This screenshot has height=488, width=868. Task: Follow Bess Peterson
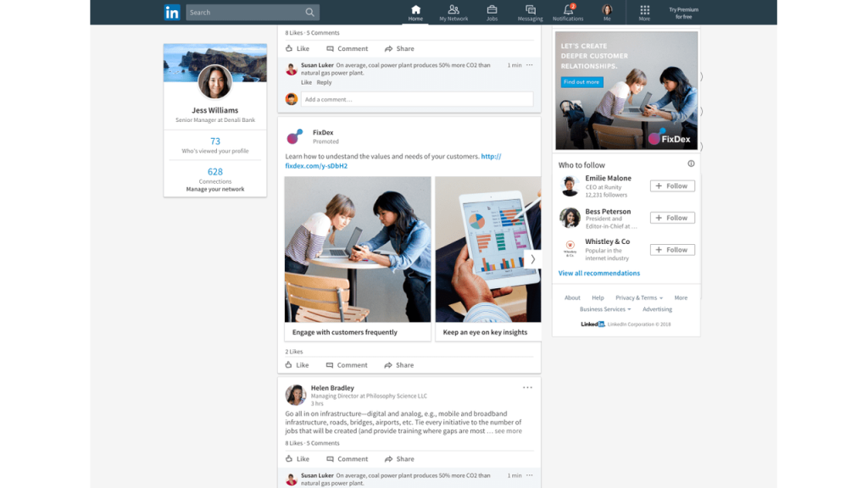[x=672, y=218]
